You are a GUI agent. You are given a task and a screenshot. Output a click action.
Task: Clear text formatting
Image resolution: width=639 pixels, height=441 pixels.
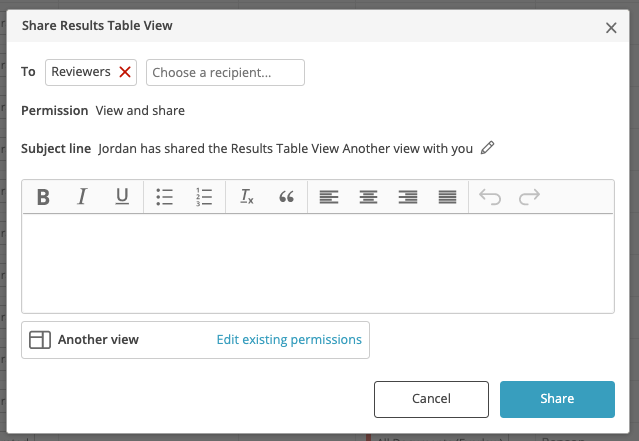[247, 197]
